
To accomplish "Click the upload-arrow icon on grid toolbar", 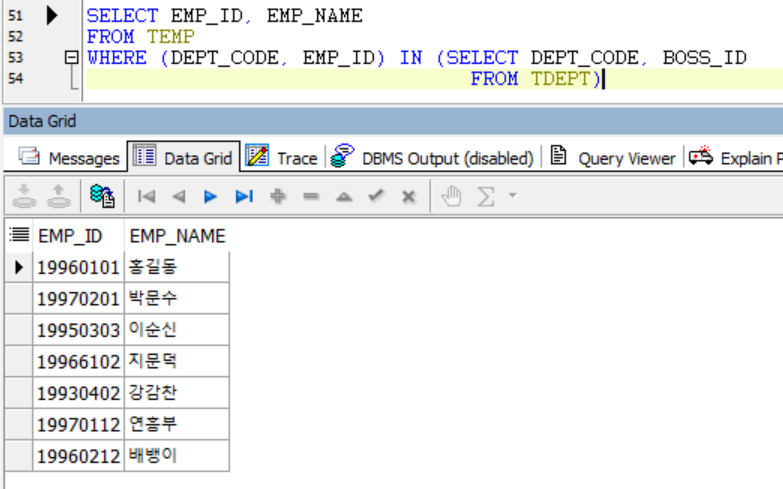I will coord(58,196).
